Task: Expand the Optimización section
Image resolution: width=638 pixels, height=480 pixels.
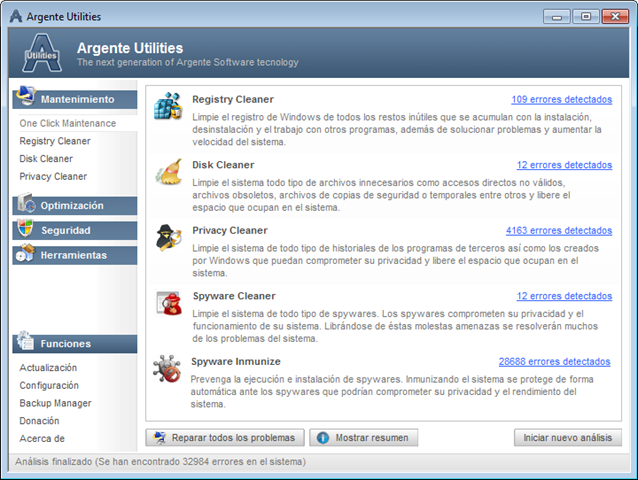Action: coord(75,205)
